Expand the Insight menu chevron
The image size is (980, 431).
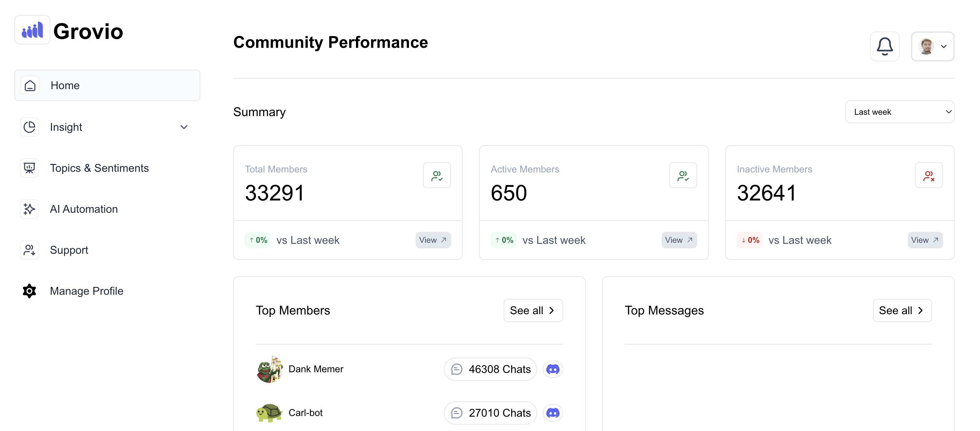(184, 127)
